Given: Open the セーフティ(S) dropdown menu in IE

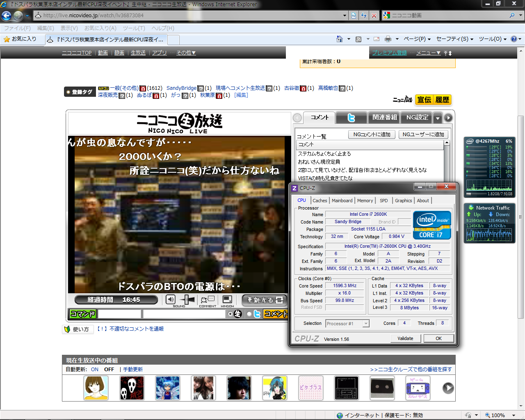Looking at the screenshot, I should click(454, 39).
